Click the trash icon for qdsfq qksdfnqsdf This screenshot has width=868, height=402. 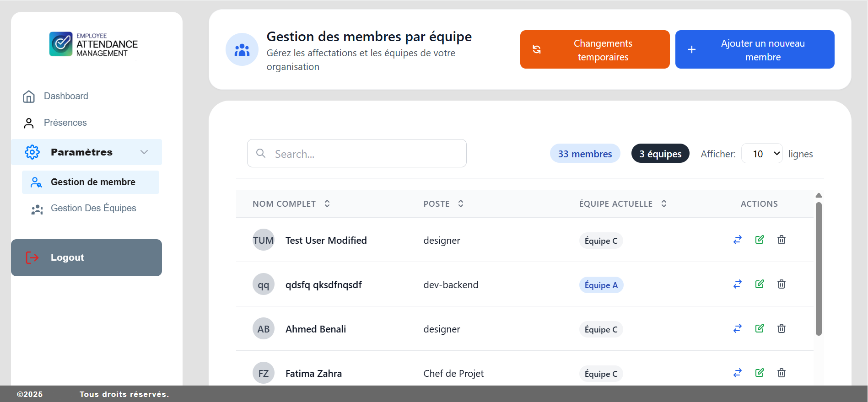[x=782, y=284]
